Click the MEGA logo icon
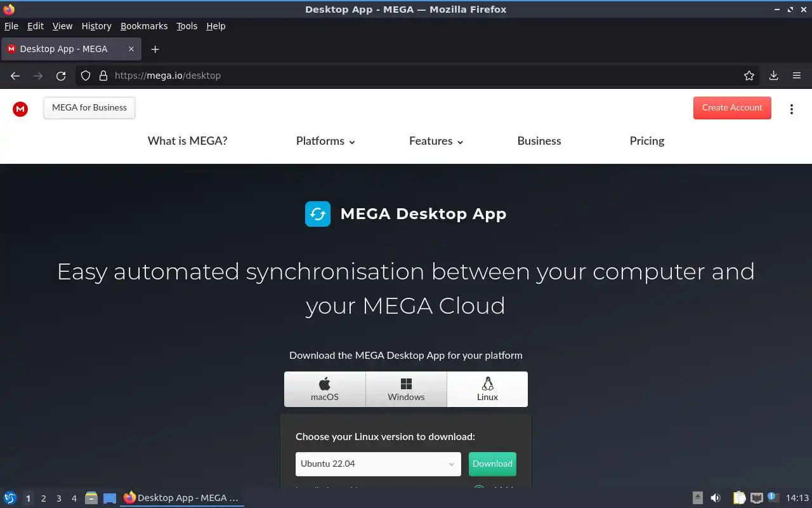The width and height of the screenshot is (812, 508). pos(20,109)
